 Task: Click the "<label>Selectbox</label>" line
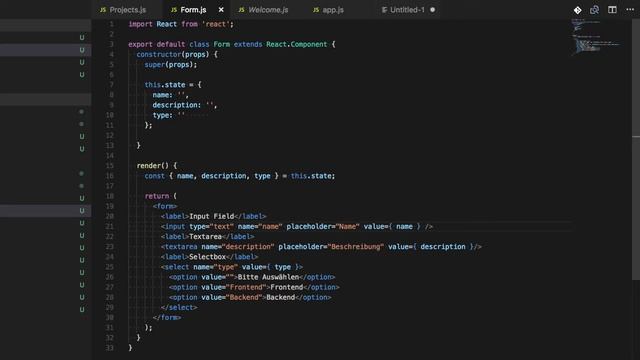click(x=209, y=257)
